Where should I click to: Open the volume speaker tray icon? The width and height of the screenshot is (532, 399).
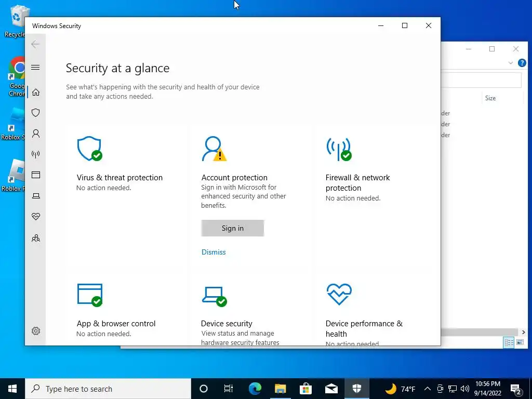tap(465, 389)
